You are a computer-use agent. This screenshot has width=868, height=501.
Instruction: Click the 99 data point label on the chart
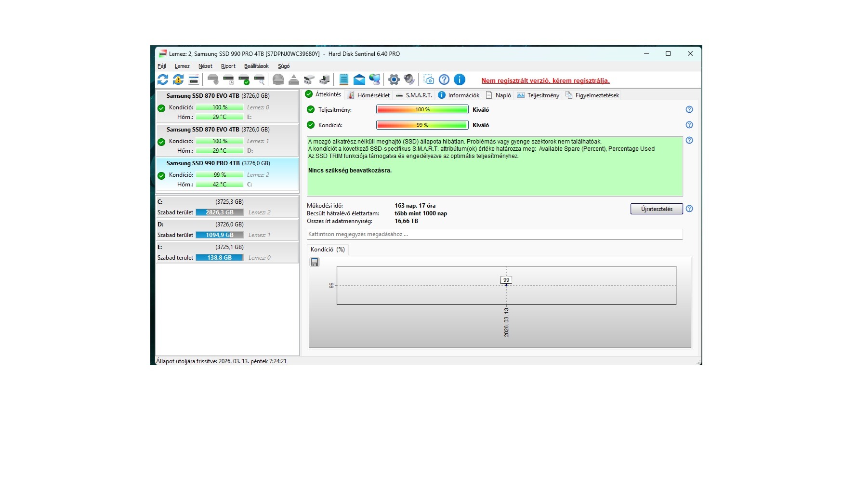coord(506,280)
